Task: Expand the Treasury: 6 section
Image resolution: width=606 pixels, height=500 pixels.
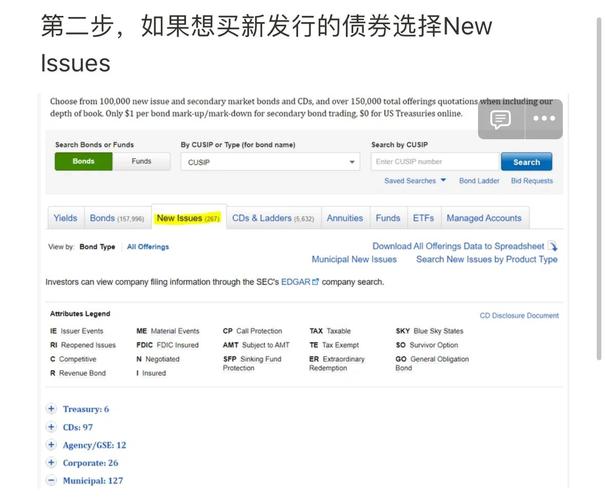Action: [51, 409]
